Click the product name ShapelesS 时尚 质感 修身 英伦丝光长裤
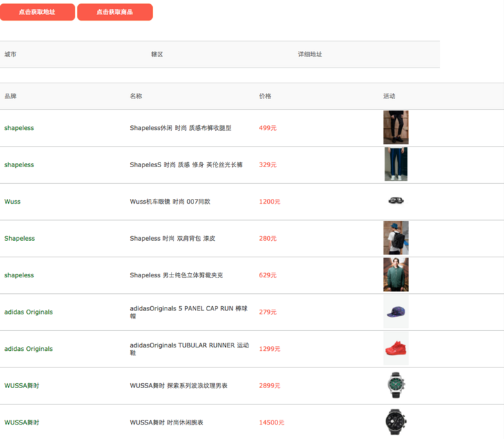This screenshot has width=504, height=439. 186,164
